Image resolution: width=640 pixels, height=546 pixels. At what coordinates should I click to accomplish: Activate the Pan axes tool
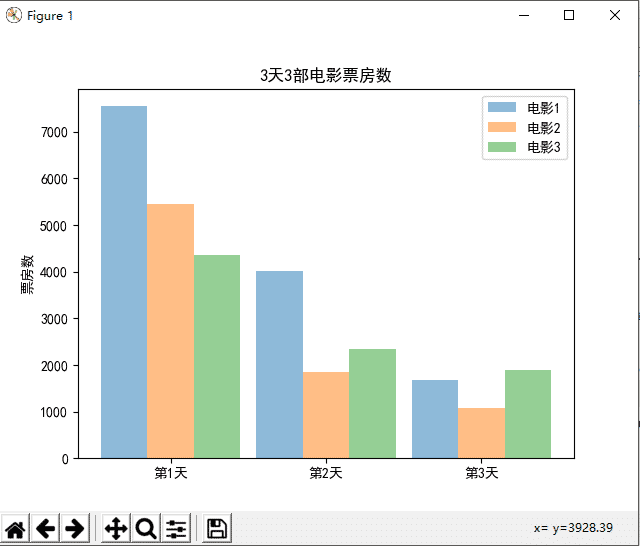click(x=116, y=528)
